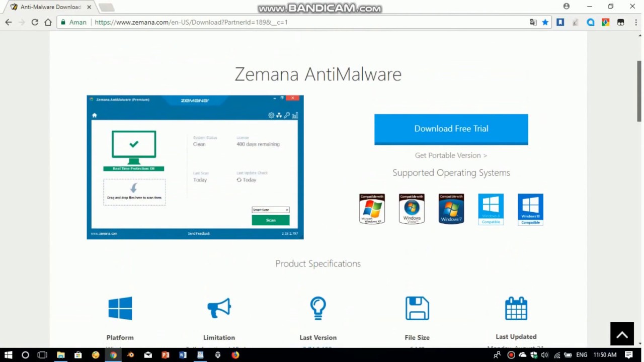The height and width of the screenshot is (362, 644).
Task: Open the Windows Start menu
Action: 9,355
